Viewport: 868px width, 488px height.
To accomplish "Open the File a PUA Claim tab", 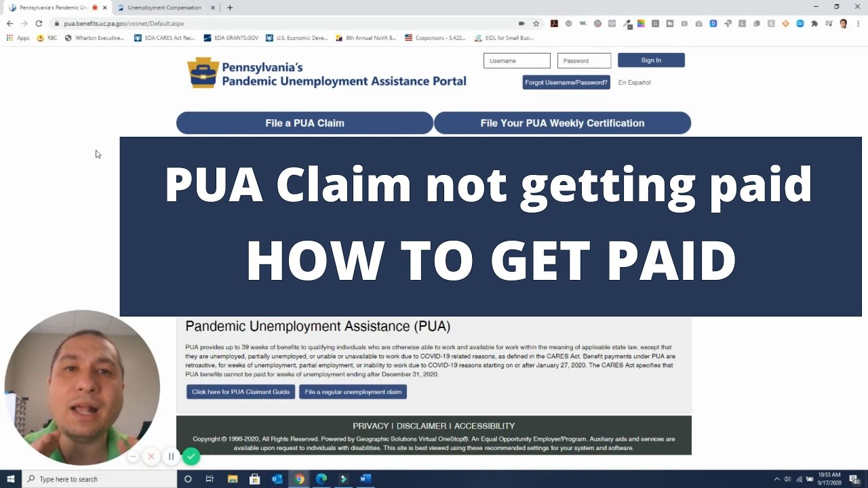I will click(304, 123).
